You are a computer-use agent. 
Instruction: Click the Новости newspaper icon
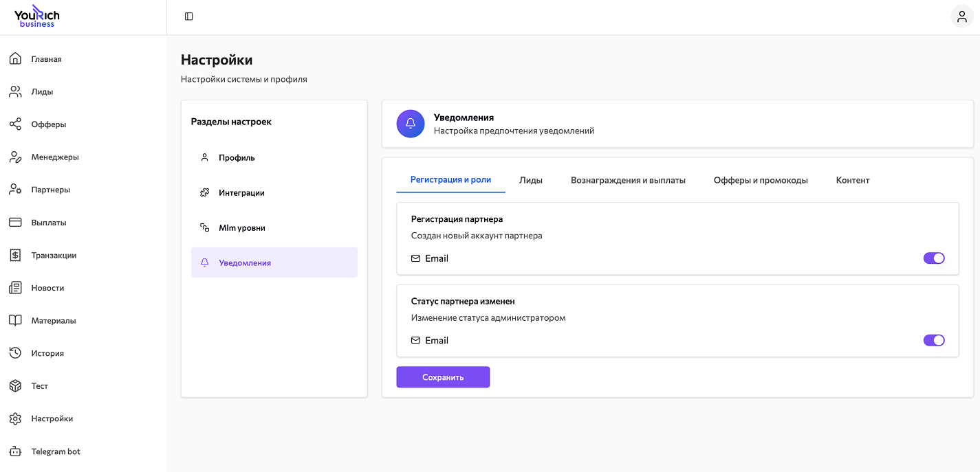coord(15,287)
